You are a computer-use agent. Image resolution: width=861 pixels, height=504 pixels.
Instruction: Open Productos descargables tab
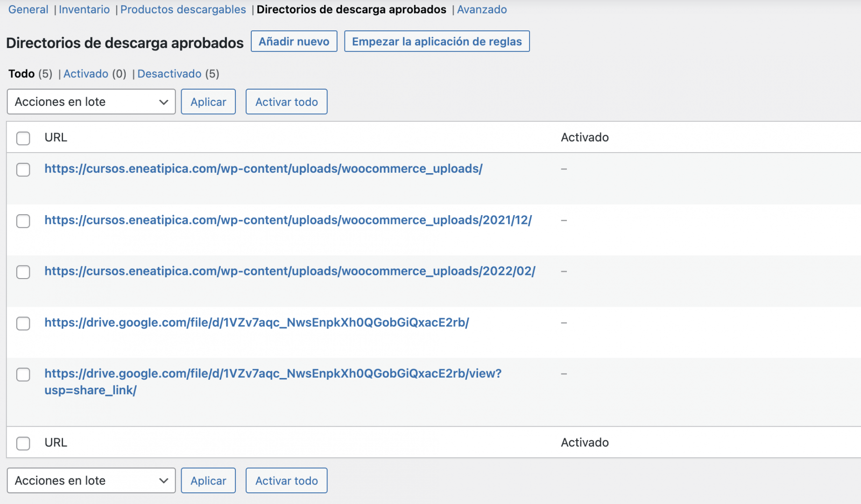pos(183,9)
